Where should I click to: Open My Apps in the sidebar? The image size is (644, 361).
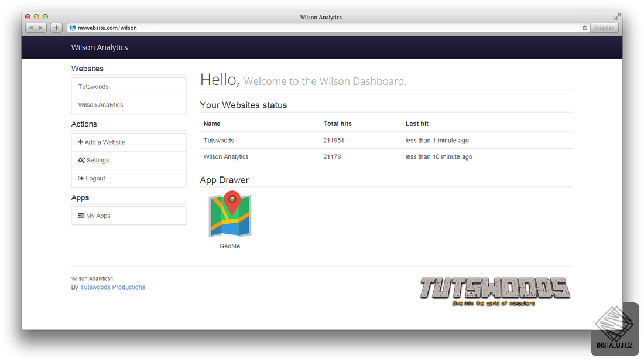pos(129,216)
